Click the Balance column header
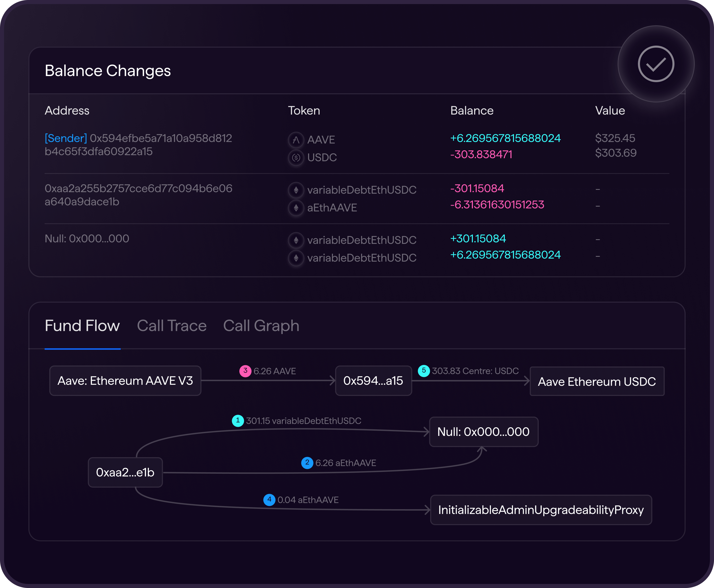 (x=472, y=111)
